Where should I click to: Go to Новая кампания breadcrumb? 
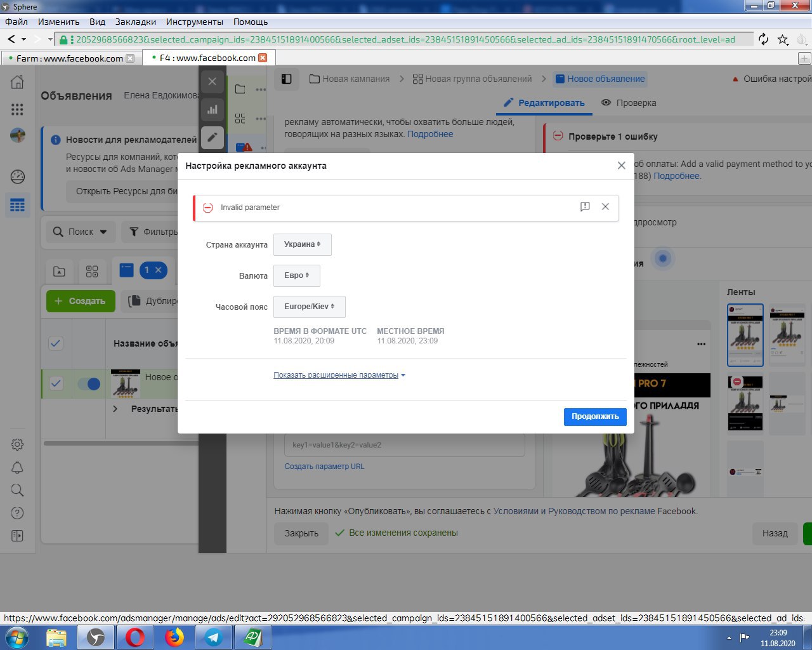click(350, 79)
